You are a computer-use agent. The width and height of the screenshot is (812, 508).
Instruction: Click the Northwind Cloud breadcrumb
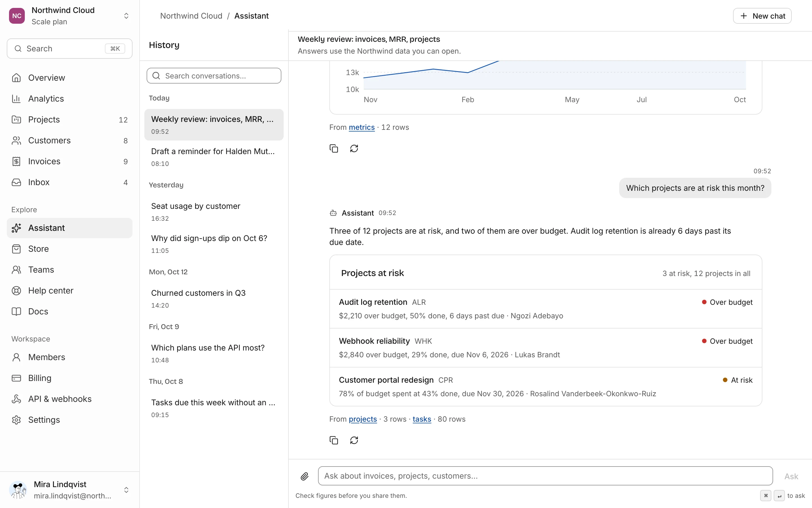191,16
